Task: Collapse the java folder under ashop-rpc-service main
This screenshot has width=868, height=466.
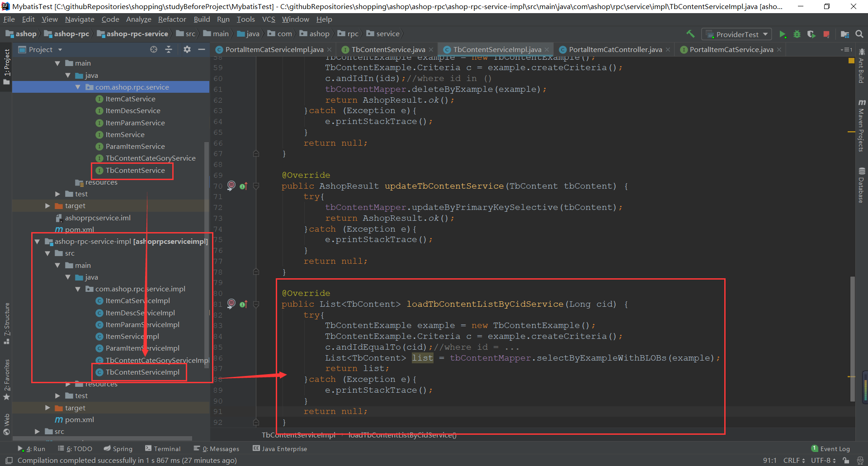Action: 68,75
